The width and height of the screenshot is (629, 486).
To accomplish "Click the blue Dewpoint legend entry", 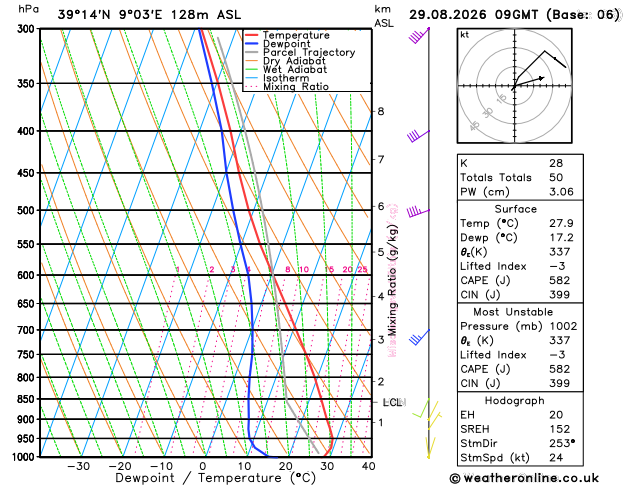I will pyautogui.click(x=278, y=44).
